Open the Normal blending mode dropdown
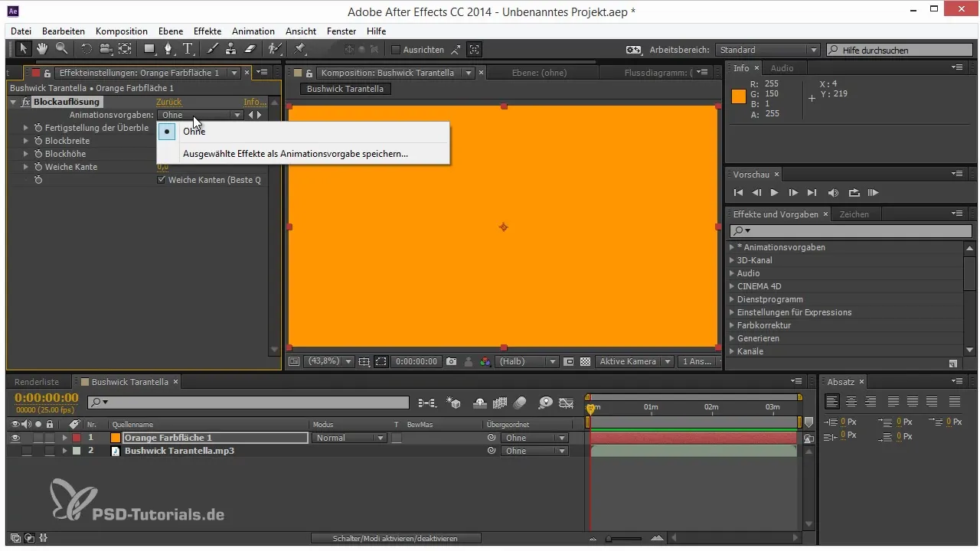Viewport: 980px width, 551px height. [x=348, y=438]
